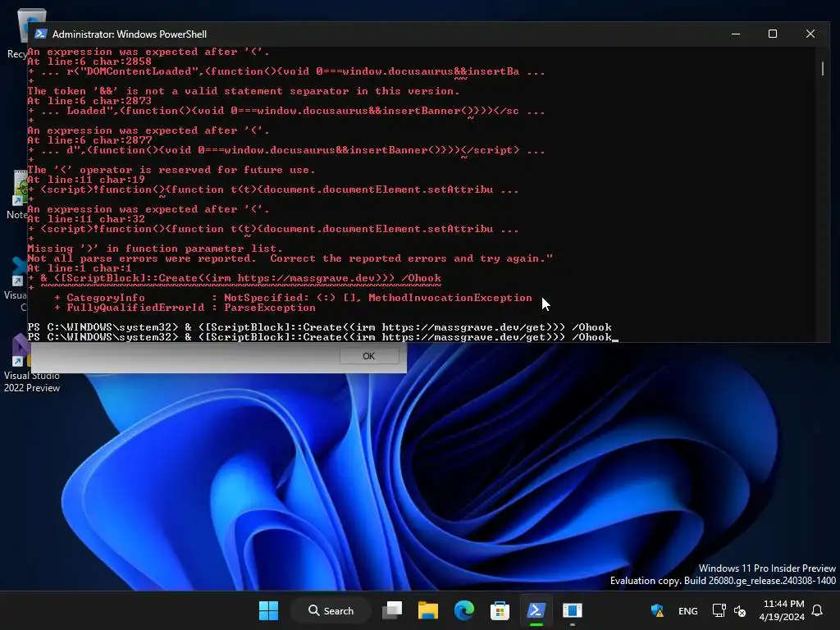Image resolution: width=840 pixels, height=630 pixels.
Task: Click the PowerShell icon in the window title bar
Action: [40, 34]
